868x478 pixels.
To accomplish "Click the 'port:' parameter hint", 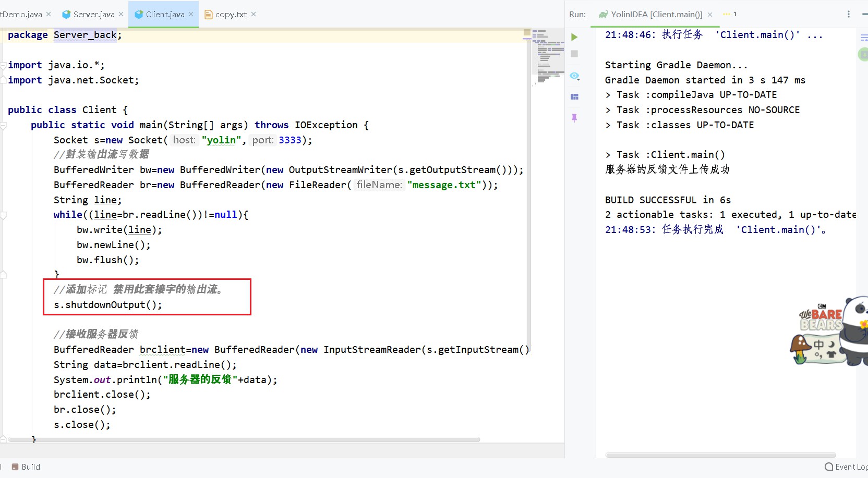I will [x=263, y=140].
